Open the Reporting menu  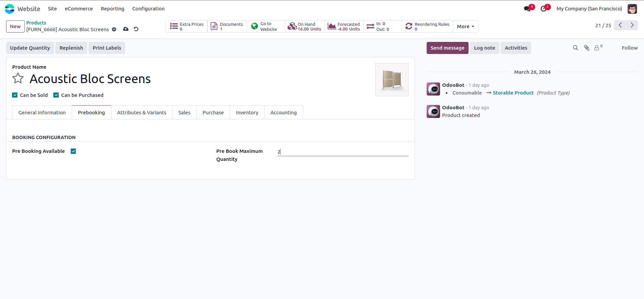click(112, 9)
